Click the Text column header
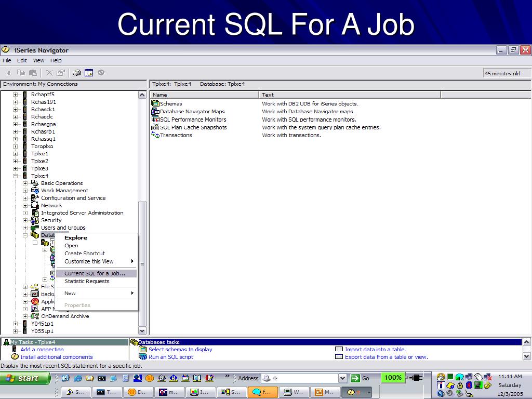The image size is (532, 399). 350,95
